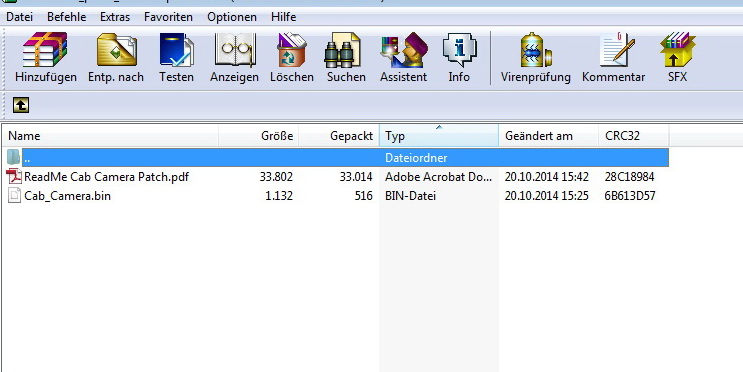This screenshot has width=743, height=372.
Task: Add archive Kommentar icon
Action: [x=614, y=57]
